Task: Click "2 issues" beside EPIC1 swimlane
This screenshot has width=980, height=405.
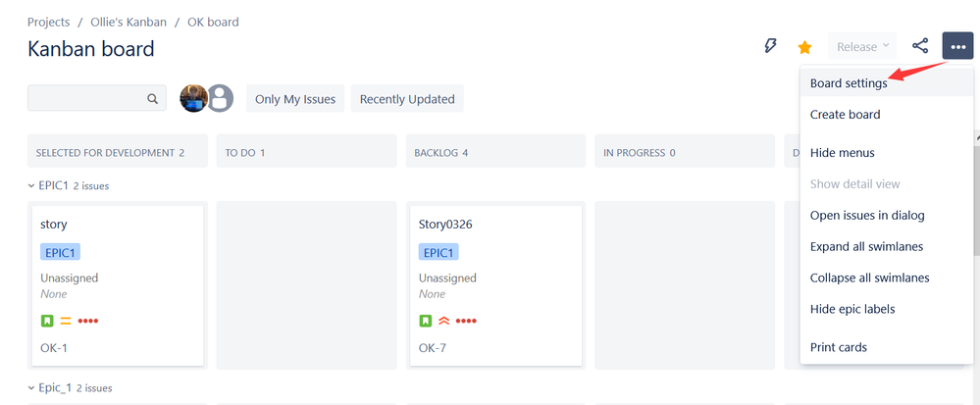Action: point(91,186)
